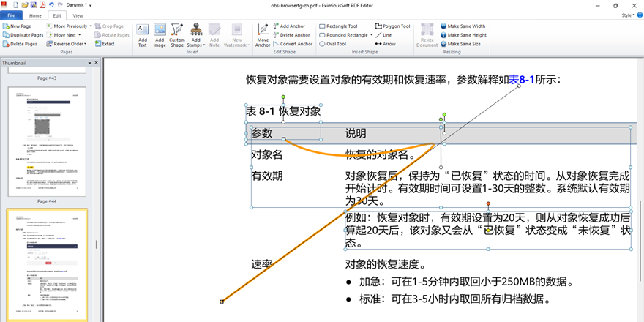Click Make Same Height
The width and height of the screenshot is (644, 322).
tap(464, 35)
